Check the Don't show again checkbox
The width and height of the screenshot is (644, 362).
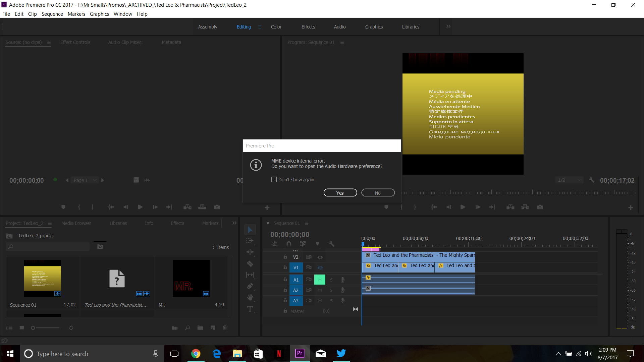pos(274,180)
